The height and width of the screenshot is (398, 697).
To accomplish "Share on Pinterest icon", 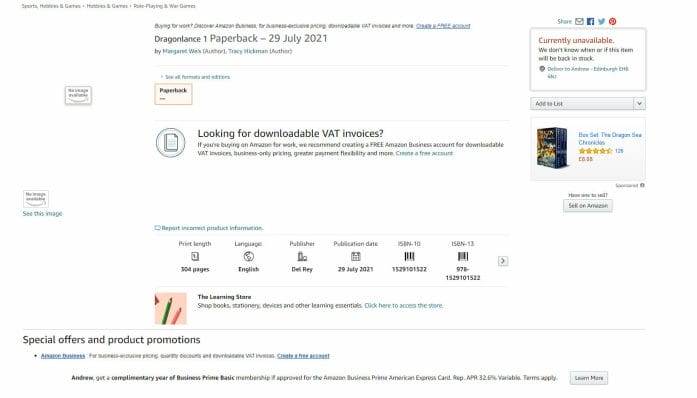I will (x=613, y=21).
